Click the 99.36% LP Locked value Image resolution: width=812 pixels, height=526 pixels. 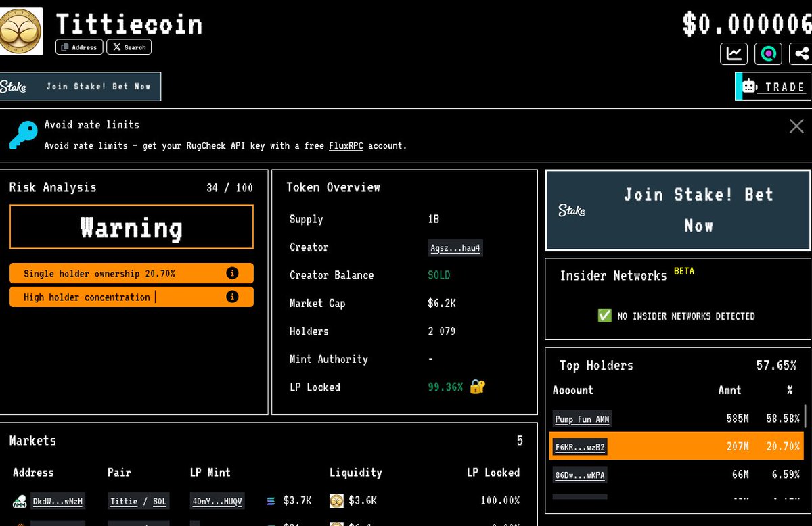[x=445, y=387]
